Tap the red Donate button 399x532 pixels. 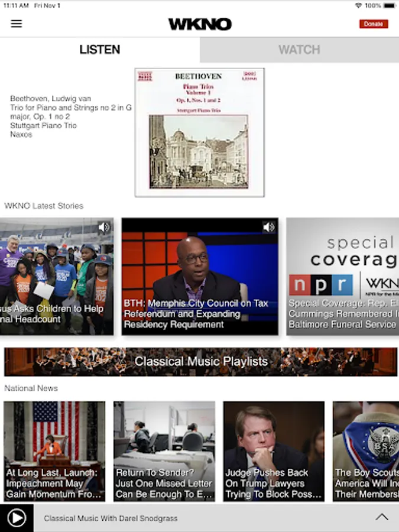[374, 24]
